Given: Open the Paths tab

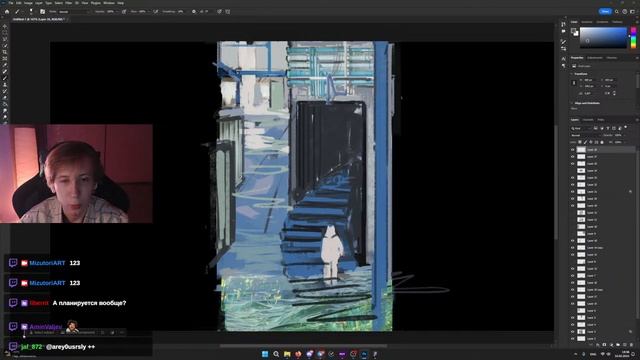Looking at the screenshot, I should point(601,120).
